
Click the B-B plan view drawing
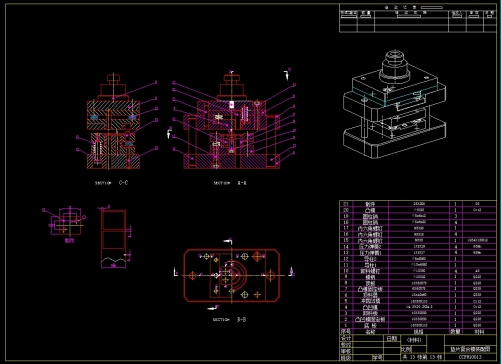[x=232, y=275]
